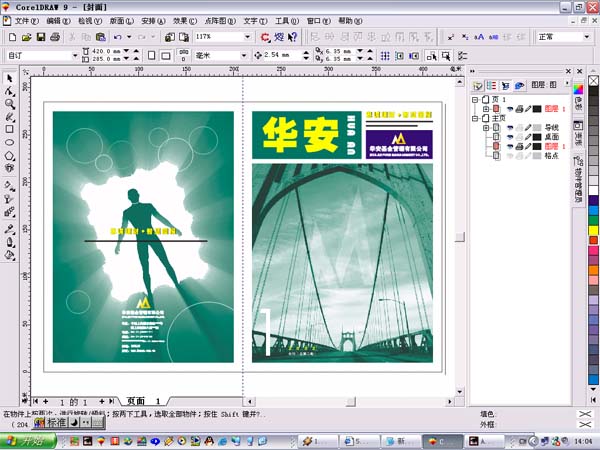Select the Ellipse tool

tap(10, 142)
